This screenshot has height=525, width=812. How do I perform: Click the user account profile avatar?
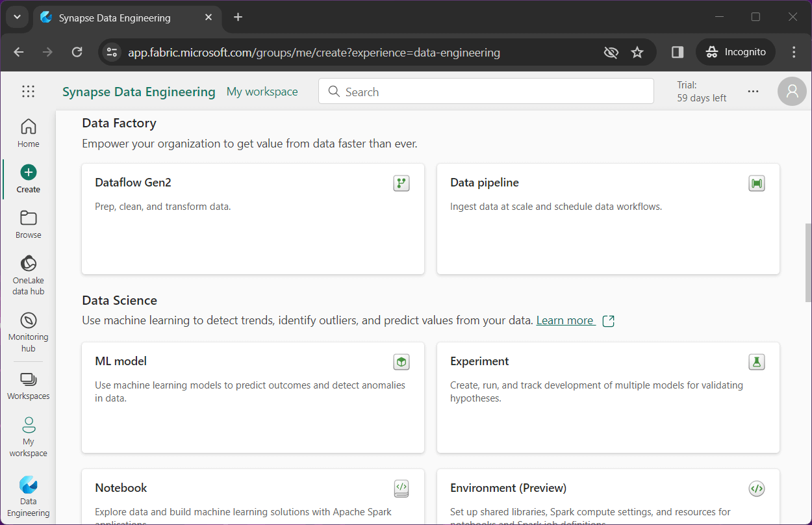(792, 92)
